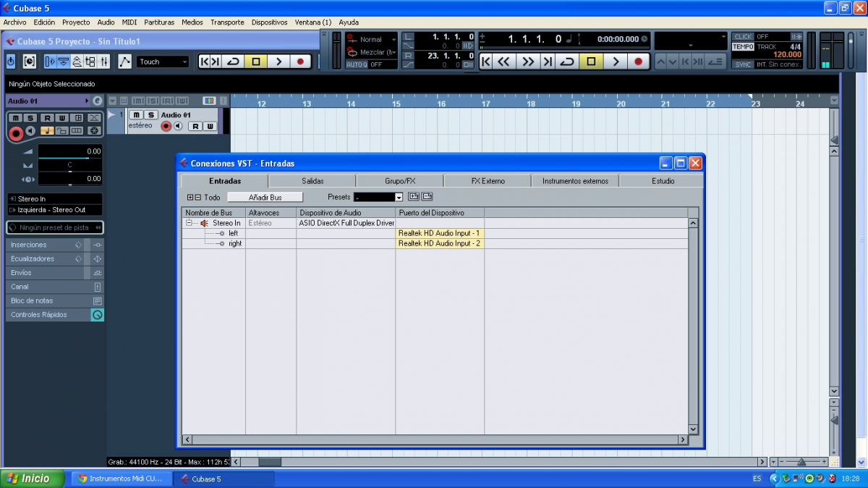
Task: Open the Mezclar cycle record mode dropdown
Action: [372, 52]
